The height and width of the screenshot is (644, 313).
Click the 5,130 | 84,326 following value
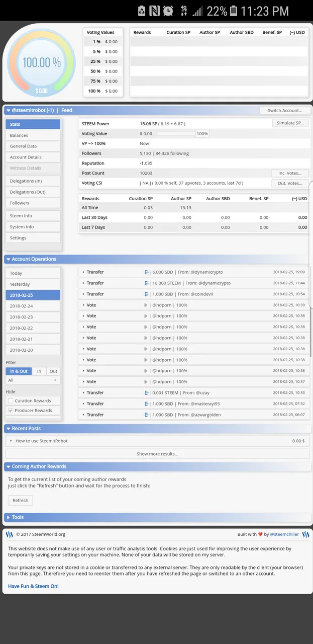(x=164, y=153)
